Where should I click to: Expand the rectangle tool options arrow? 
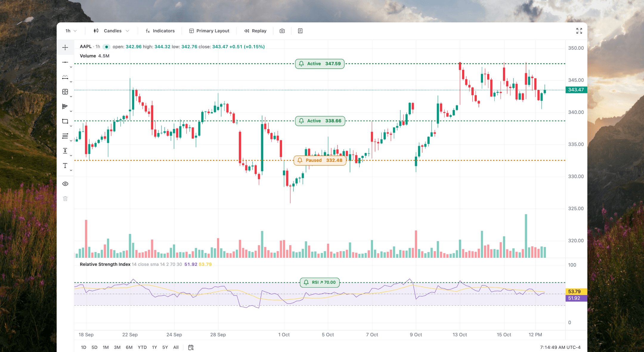point(71,126)
